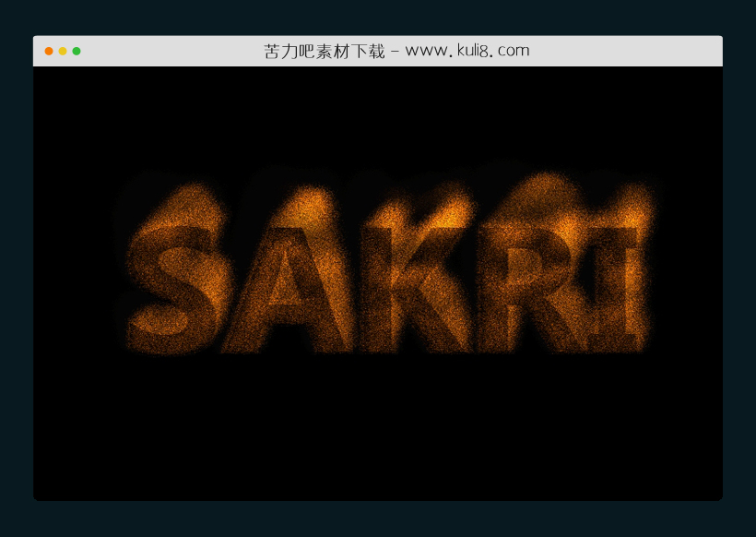
Task: Click the dash separator in window title
Action: tap(394, 51)
